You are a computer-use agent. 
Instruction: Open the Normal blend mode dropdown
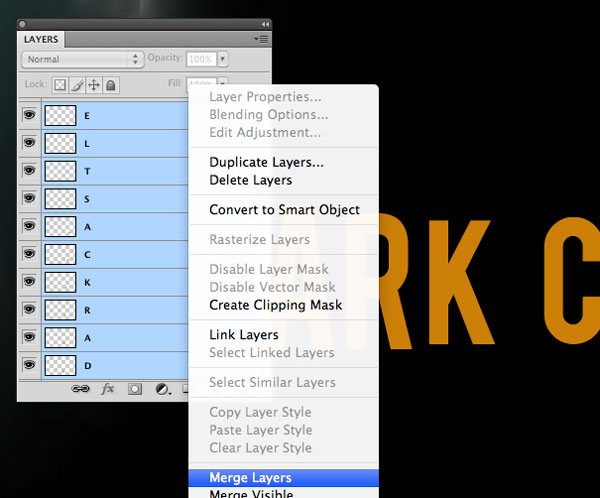(82, 59)
